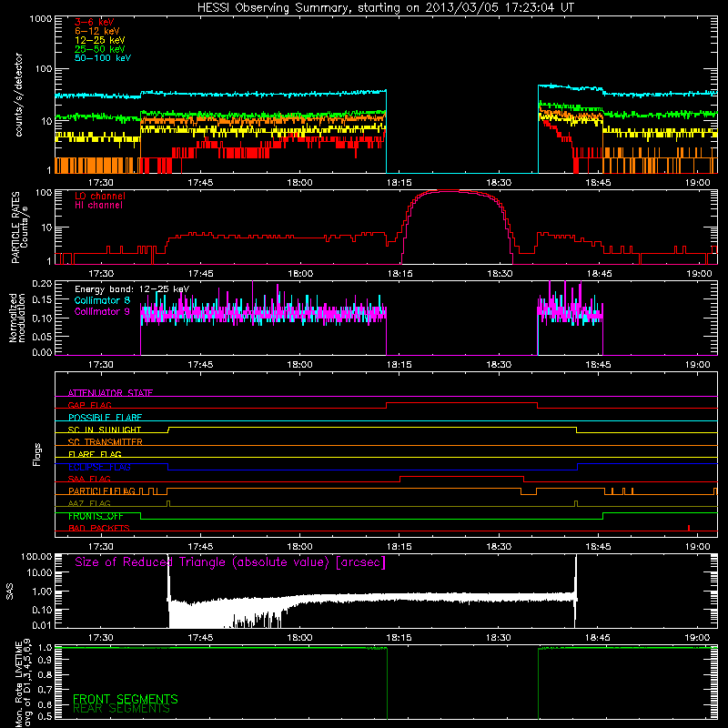Screen dimensions: 728x728
Task: Select the FLARE_FLAG label
Action: (x=95, y=454)
